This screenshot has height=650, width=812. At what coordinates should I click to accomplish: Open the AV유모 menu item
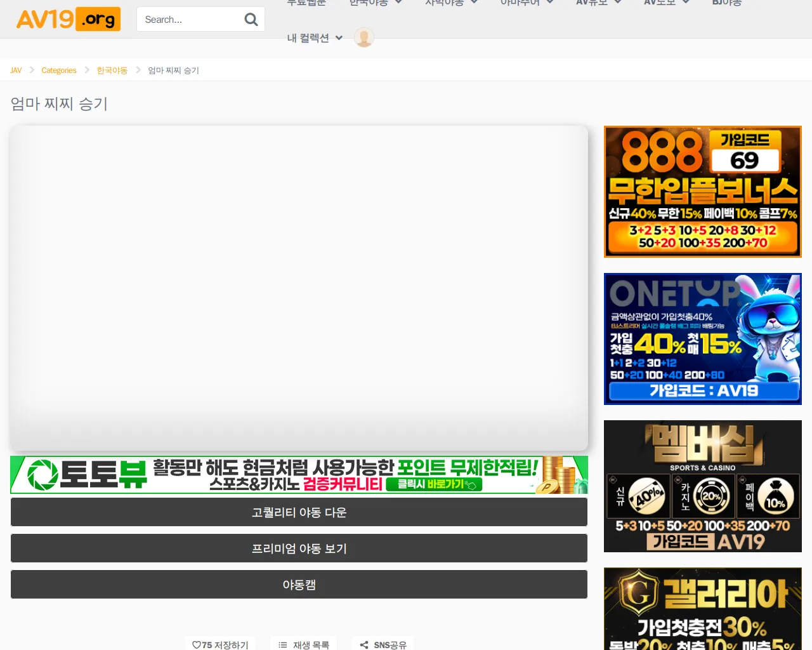tap(591, 3)
